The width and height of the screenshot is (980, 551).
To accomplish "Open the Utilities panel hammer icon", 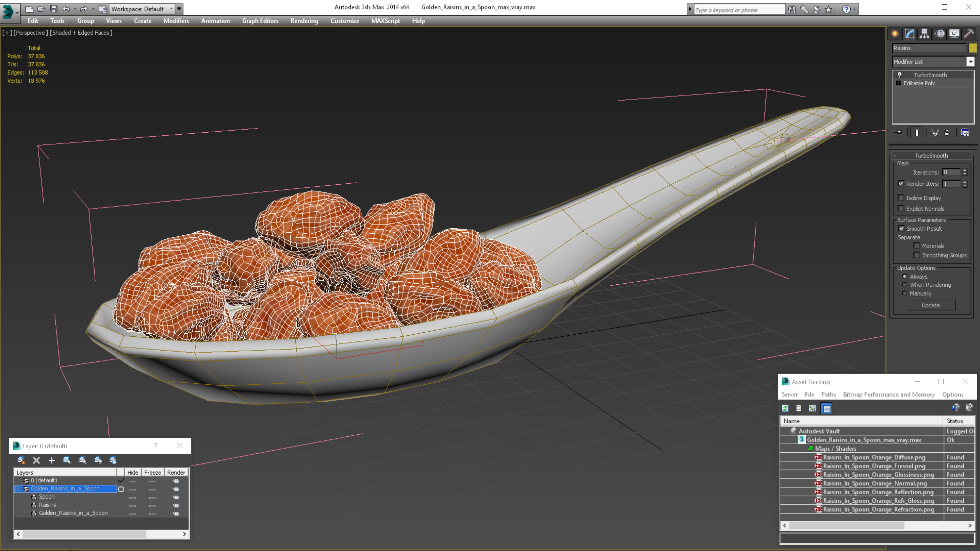I will (x=968, y=34).
